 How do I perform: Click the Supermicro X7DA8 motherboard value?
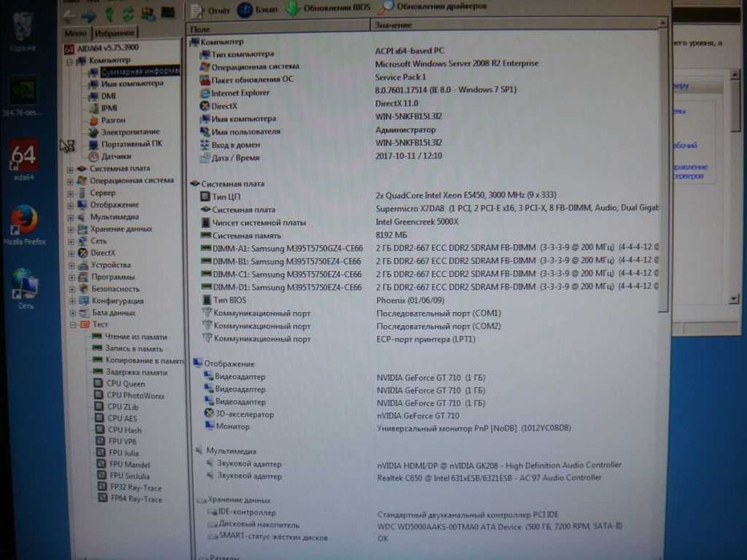tap(517, 208)
